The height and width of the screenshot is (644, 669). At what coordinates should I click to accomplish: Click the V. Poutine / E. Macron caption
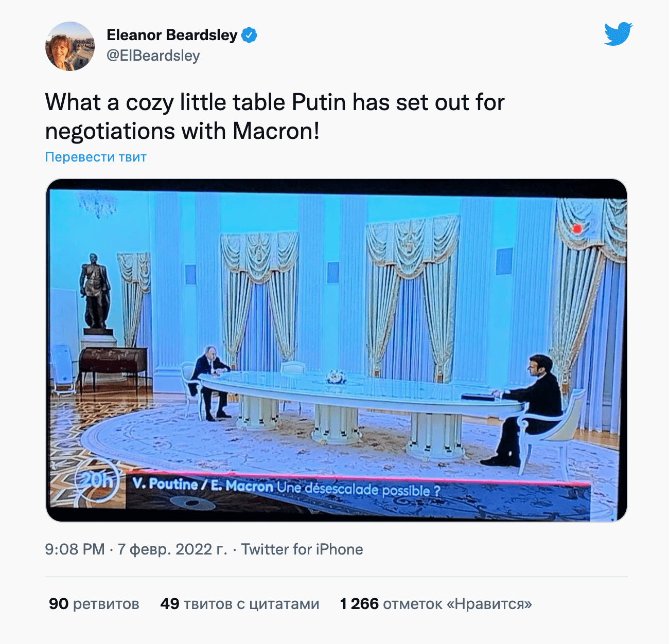coord(203,485)
